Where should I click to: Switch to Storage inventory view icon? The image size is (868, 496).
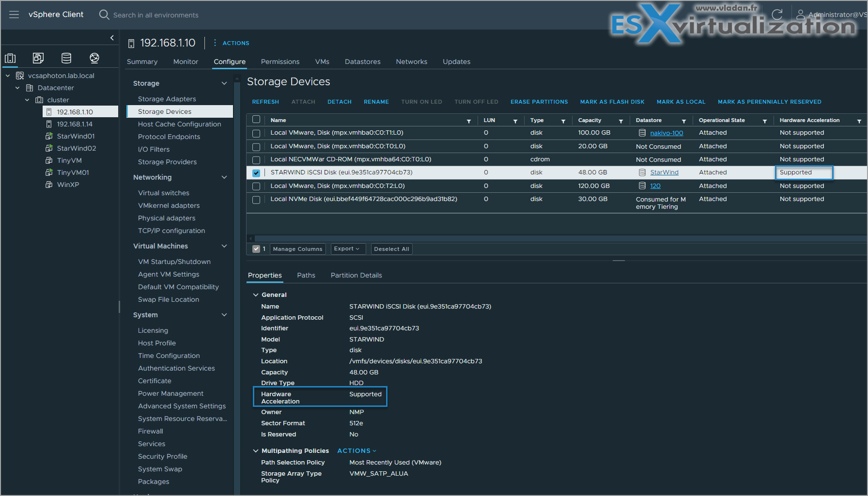click(66, 59)
